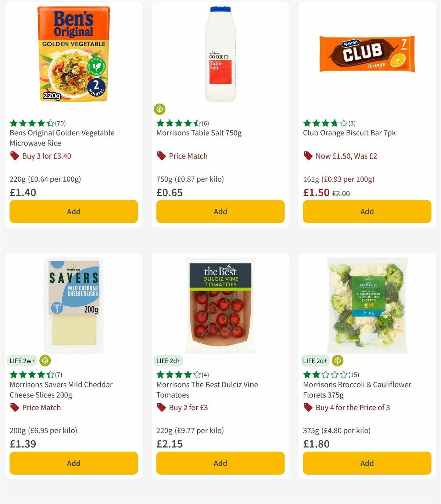Image resolution: width=441 pixels, height=504 pixels.
Task: Click the leaf icon beside the cheese slices LIFE label
Action: click(45, 361)
